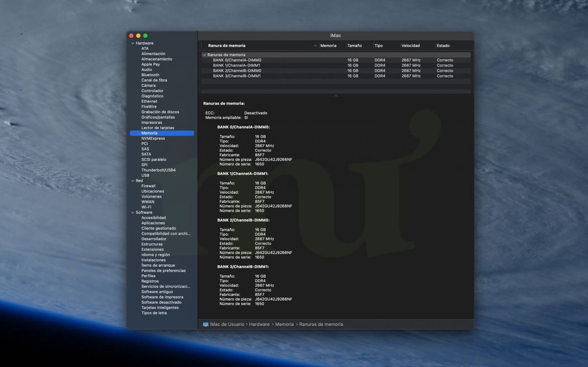This screenshot has width=588, height=367.
Task: Collapse the Hardware section in sidebar
Action: point(133,43)
